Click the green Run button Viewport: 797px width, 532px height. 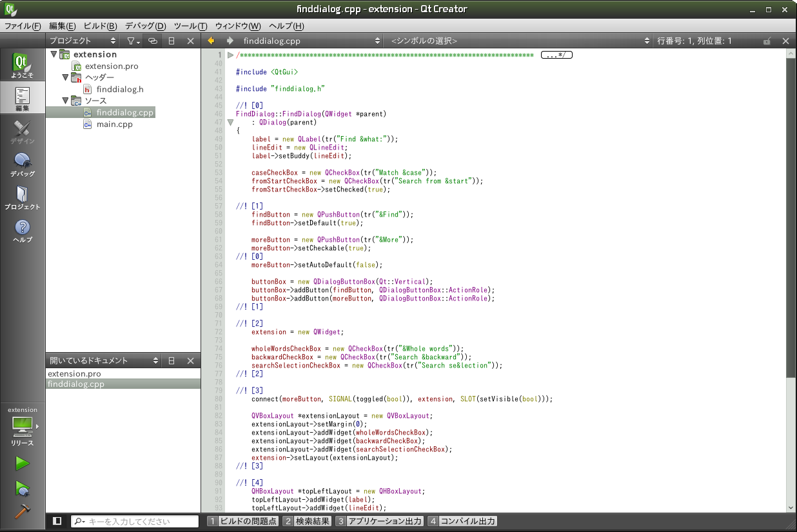22,464
